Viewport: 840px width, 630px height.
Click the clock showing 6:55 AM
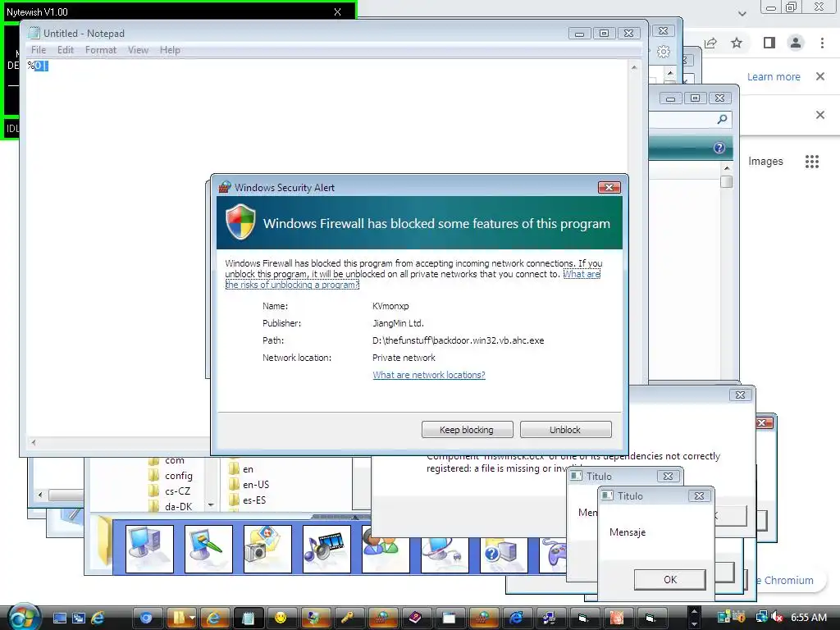[809, 618]
